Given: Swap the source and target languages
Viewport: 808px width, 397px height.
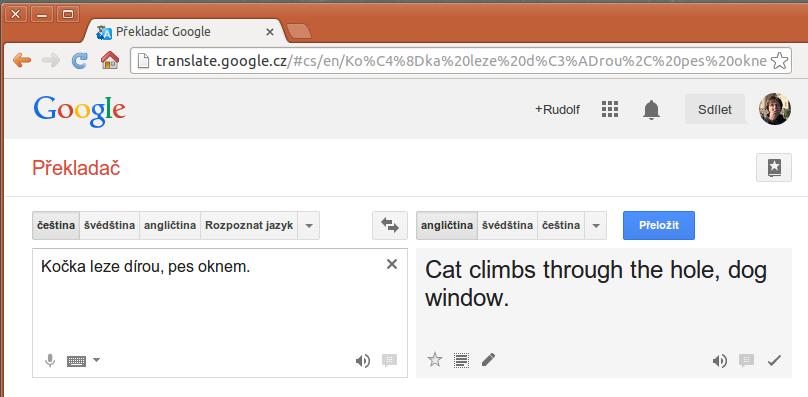Looking at the screenshot, I should (x=390, y=225).
